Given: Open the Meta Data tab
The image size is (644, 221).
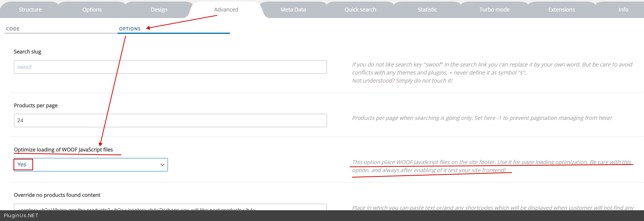Looking at the screenshot, I should (293, 10).
